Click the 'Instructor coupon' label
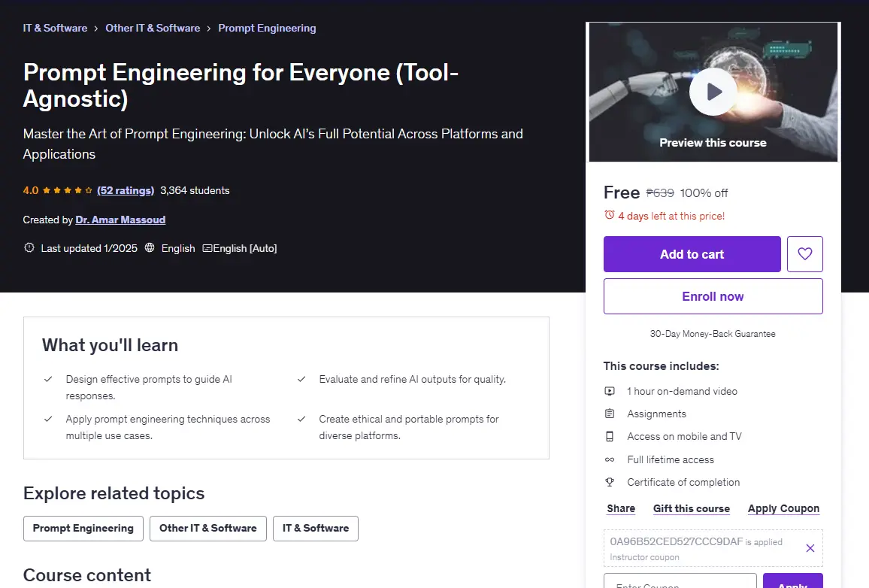 coord(644,557)
